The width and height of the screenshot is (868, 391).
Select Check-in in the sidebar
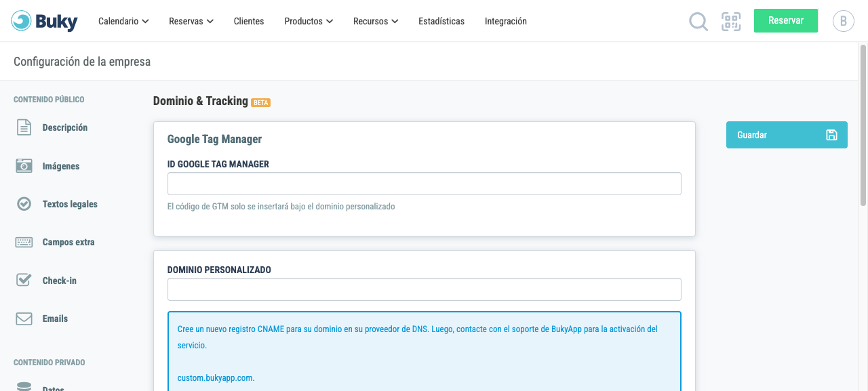point(60,281)
